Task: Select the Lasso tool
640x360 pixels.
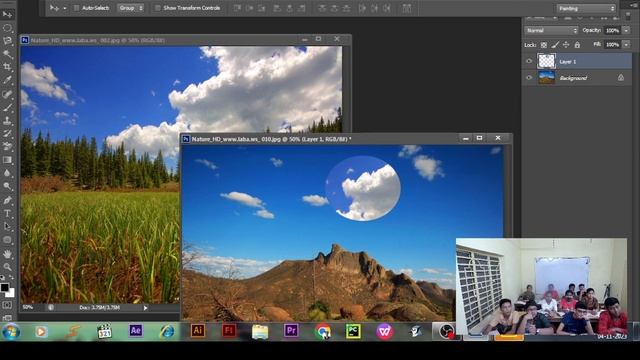Action: (7, 40)
